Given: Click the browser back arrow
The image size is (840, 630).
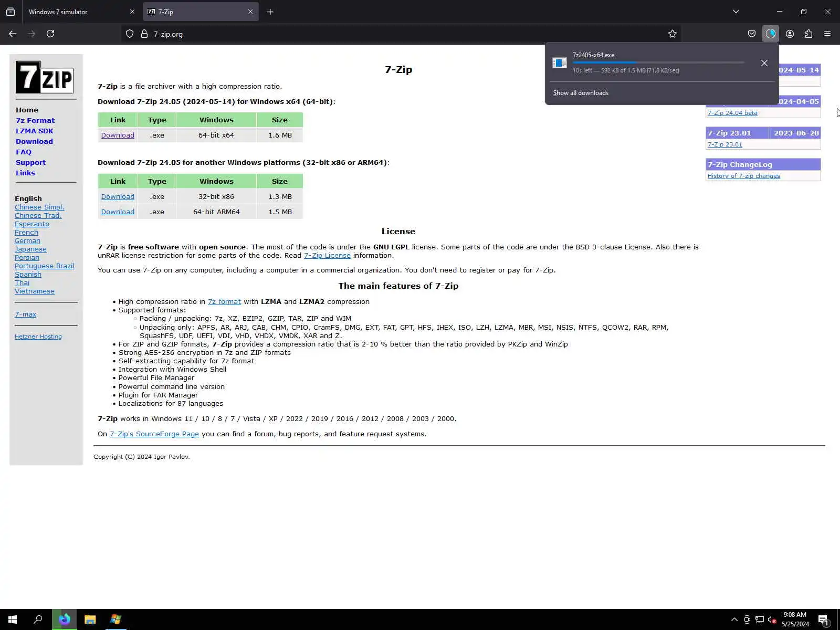Looking at the screenshot, I should click(x=13, y=34).
